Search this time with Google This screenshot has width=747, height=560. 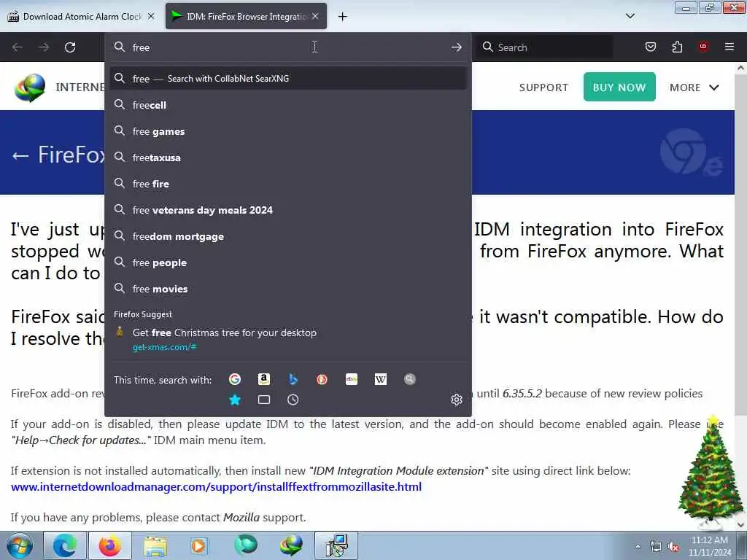click(234, 379)
